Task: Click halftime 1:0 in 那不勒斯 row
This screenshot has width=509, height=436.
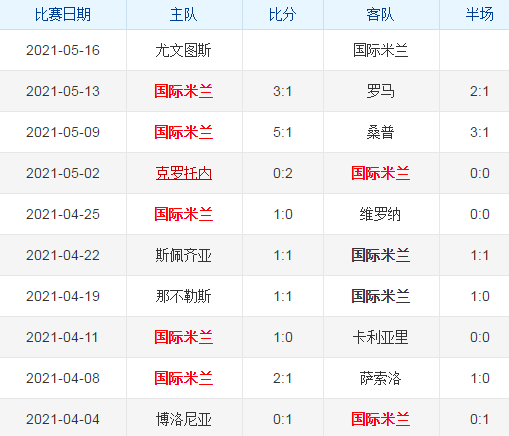Action: [x=480, y=296]
